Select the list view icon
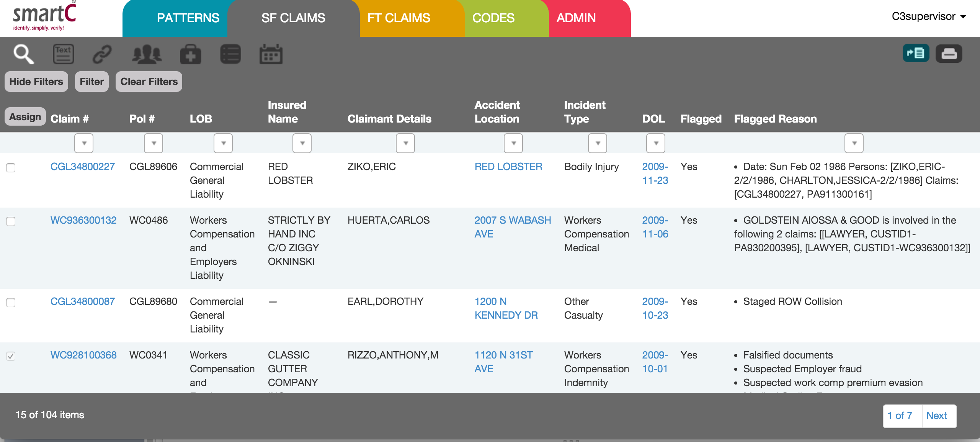980x442 pixels. [x=230, y=54]
